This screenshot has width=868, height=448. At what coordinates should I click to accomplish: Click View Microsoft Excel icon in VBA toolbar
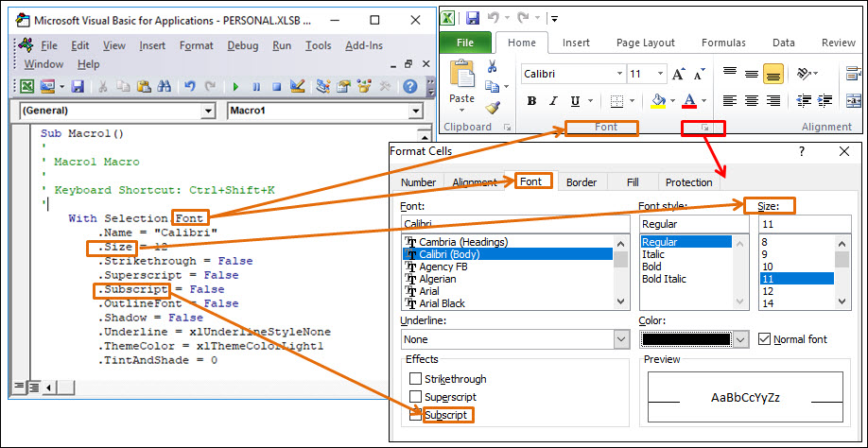[26, 87]
